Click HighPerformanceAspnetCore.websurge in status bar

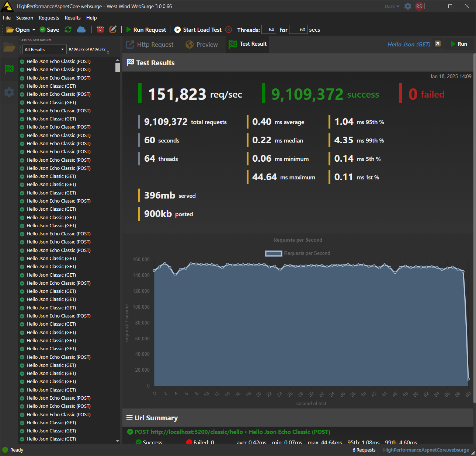426,450
